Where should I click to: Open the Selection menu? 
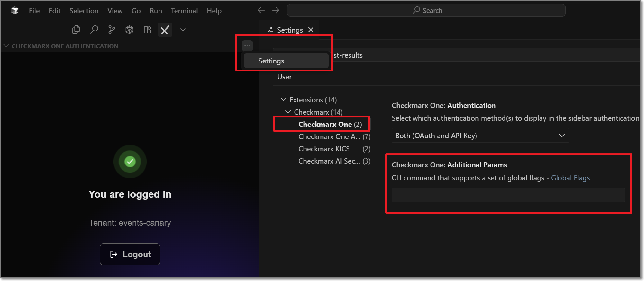pyautogui.click(x=84, y=11)
